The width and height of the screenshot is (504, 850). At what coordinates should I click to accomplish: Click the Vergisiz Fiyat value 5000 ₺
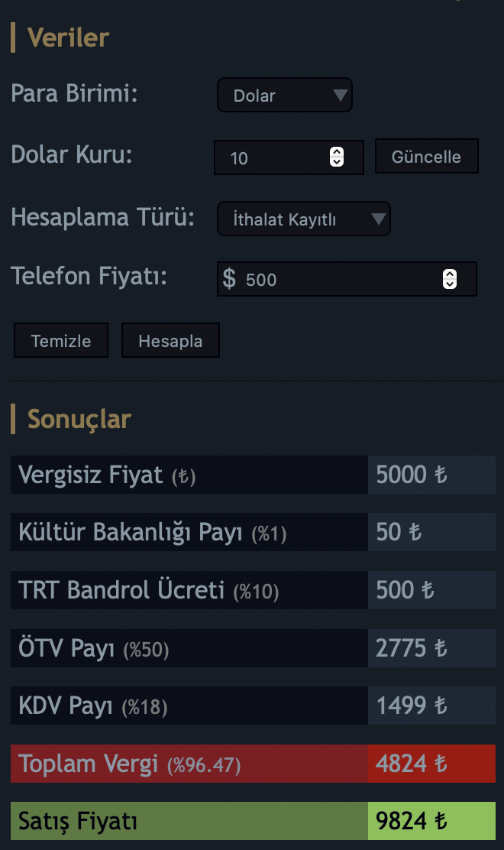point(411,475)
